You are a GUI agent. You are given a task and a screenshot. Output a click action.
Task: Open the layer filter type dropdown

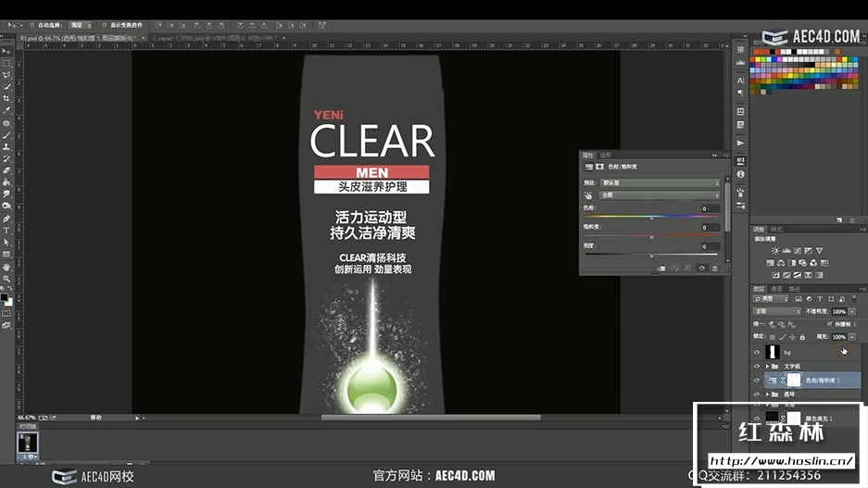tap(771, 299)
